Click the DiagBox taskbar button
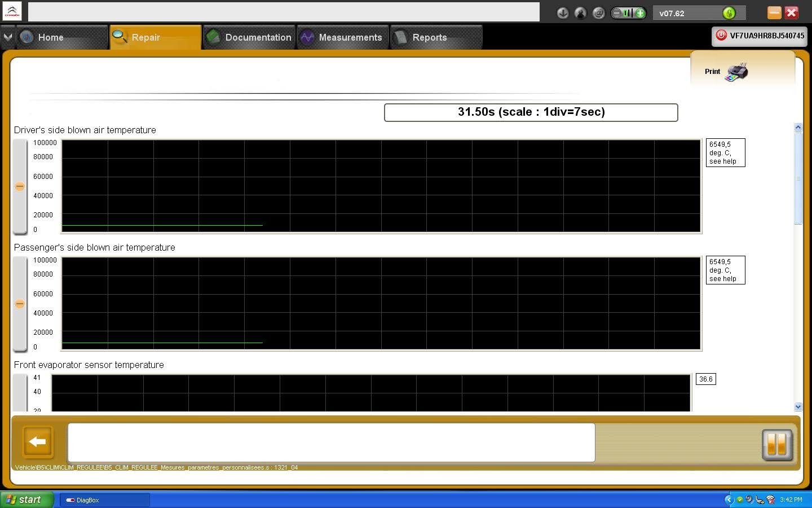812x508 pixels. click(104, 500)
